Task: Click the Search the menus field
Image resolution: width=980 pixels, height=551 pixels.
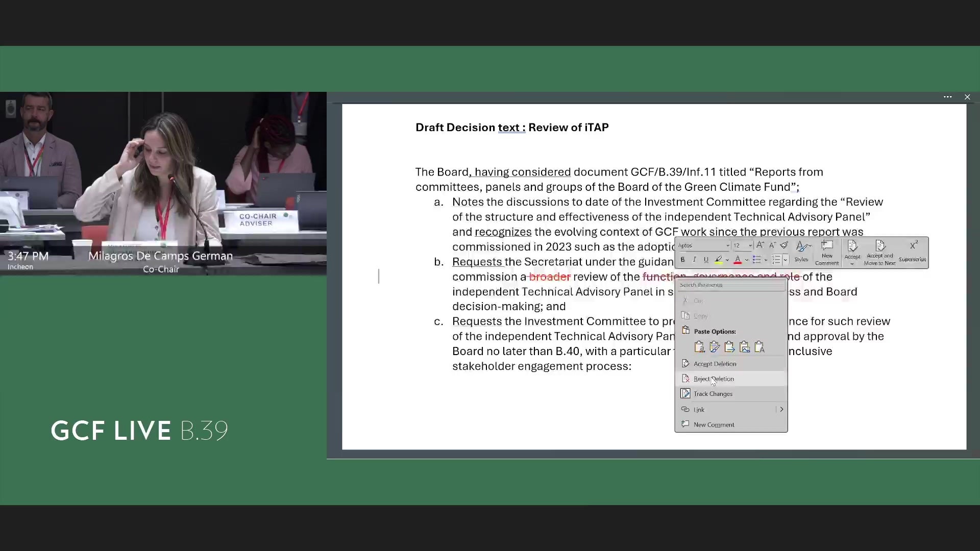Action: (x=731, y=285)
